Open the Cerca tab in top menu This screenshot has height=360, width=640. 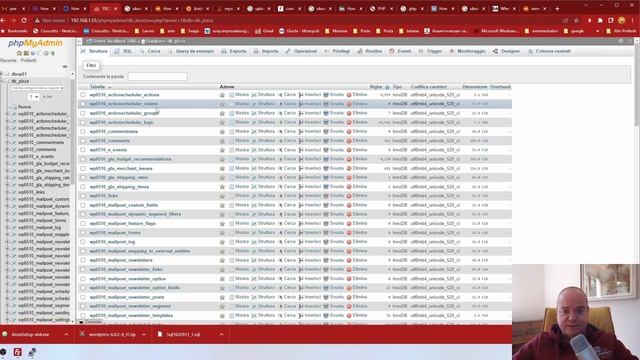(150, 51)
